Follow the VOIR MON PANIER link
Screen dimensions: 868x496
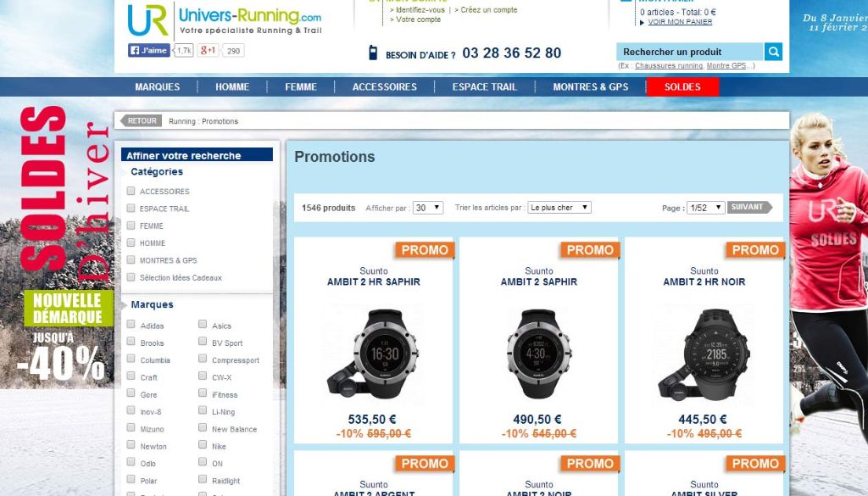(680, 22)
